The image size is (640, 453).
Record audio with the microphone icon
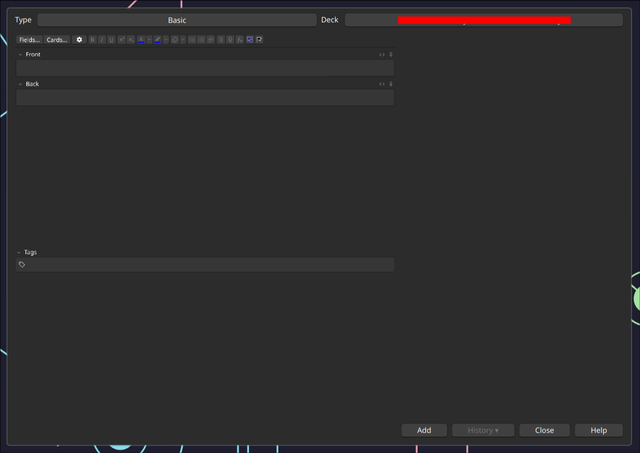(230, 40)
